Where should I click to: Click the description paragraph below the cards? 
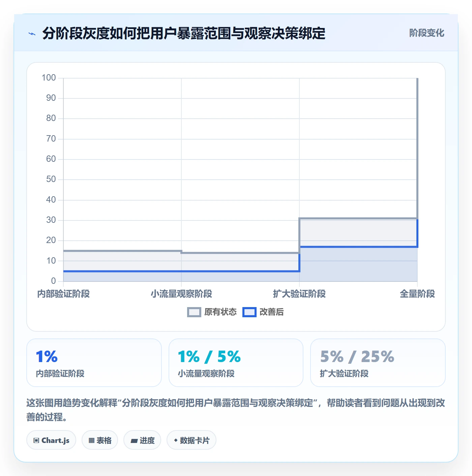pyautogui.click(x=236, y=410)
